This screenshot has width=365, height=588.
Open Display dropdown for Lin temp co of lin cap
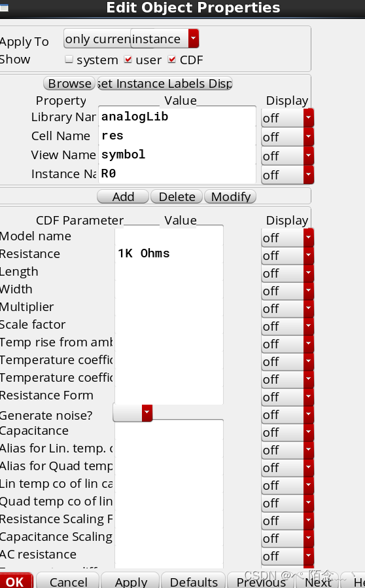[287, 485]
